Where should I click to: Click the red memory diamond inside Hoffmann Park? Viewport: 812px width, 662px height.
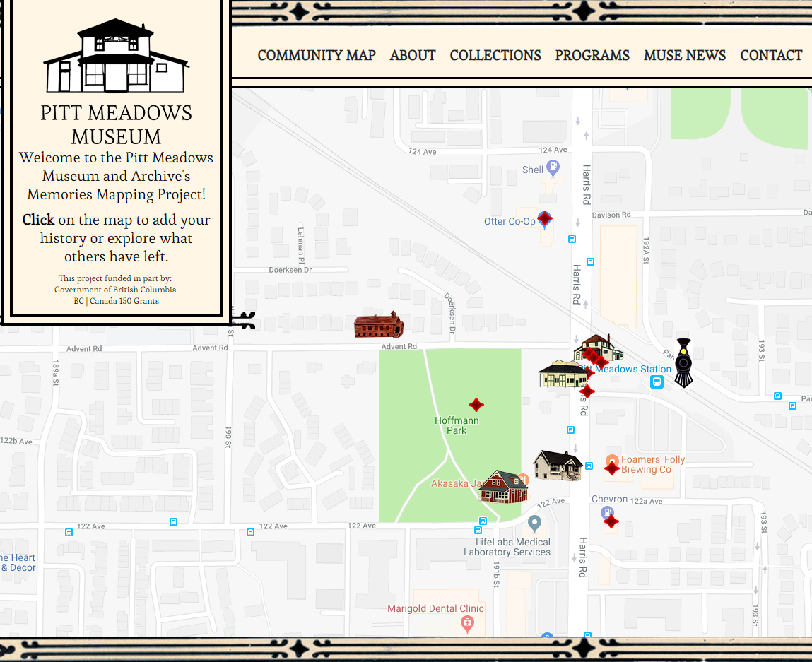tap(476, 404)
